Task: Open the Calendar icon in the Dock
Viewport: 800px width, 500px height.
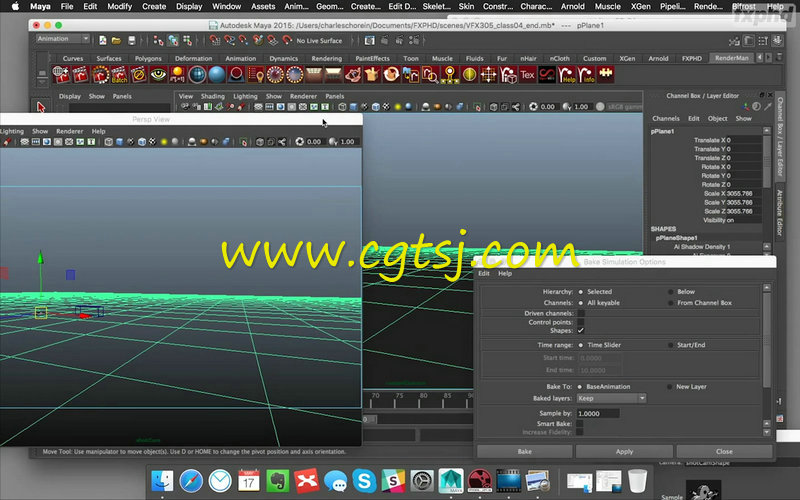Action: pos(248,480)
